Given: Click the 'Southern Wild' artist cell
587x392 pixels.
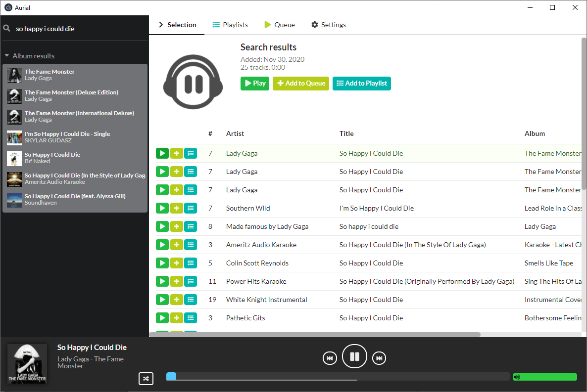Looking at the screenshot, I should [x=248, y=208].
